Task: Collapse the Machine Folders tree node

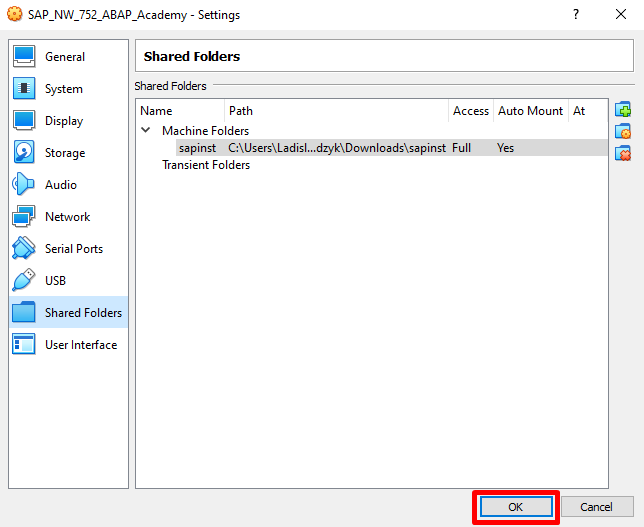Action: click(x=145, y=130)
